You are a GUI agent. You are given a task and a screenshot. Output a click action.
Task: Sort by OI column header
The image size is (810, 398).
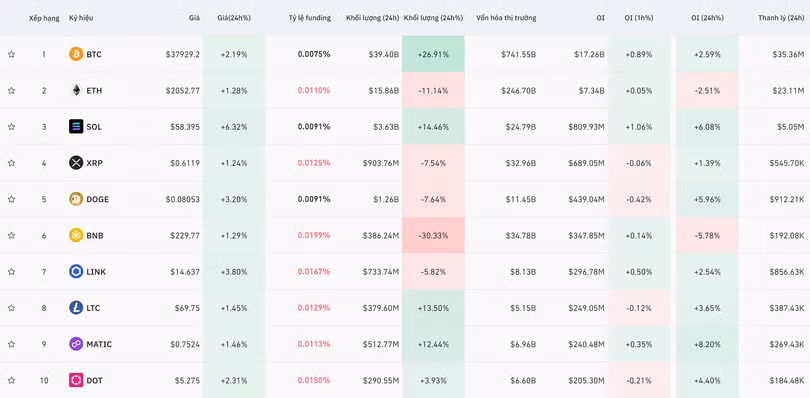[x=600, y=18]
